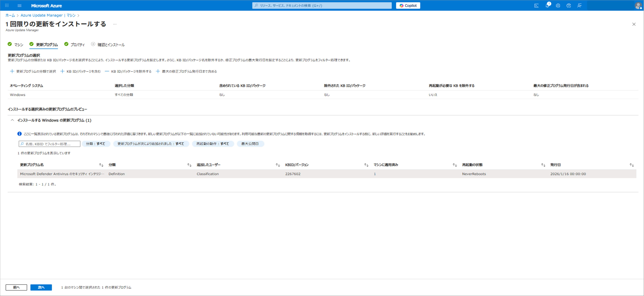Open the 分類 : すべて filter
This screenshot has width=644, height=296.
pyautogui.click(x=95, y=144)
